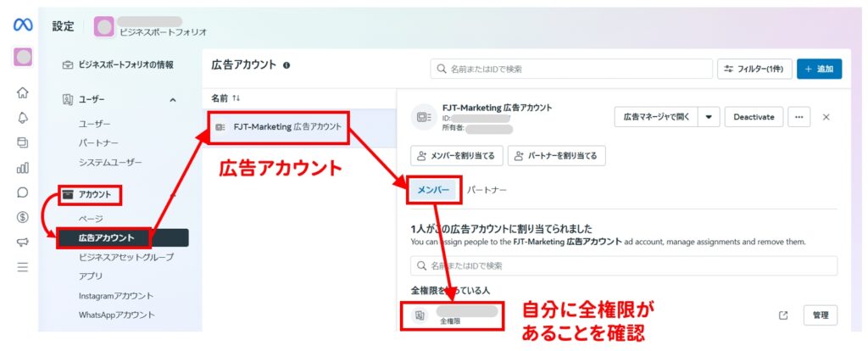Open the bar chart insights icon

[23, 168]
